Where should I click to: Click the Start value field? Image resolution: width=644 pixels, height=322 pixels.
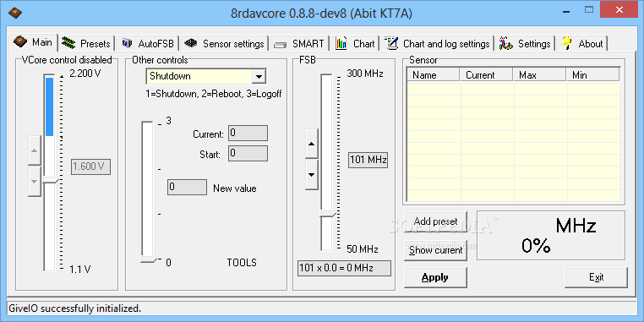[248, 153]
